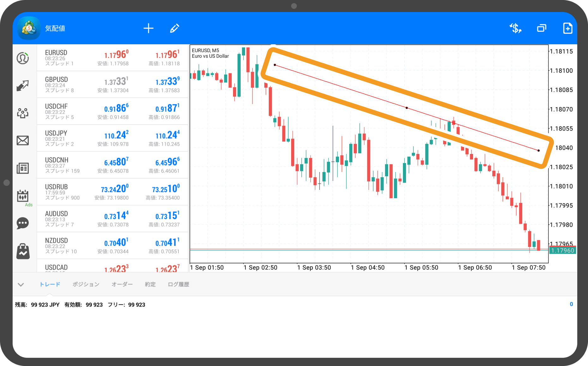Image resolution: width=588 pixels, height=366 pixels.
Task: Tap the blue profit value 0
Action: click(571, 304)
